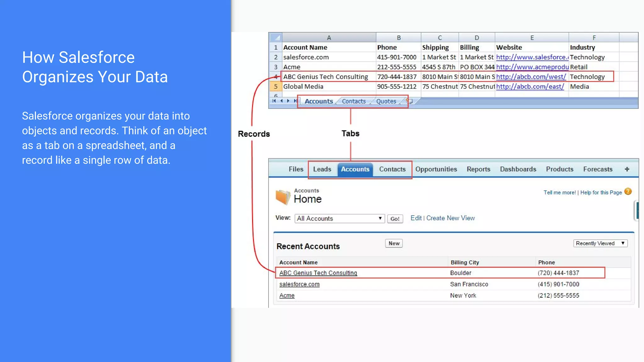Click the spreadsheet select-all corner button
The height and width of the screenshot is (362, 644).
click(x=276, y=38)
